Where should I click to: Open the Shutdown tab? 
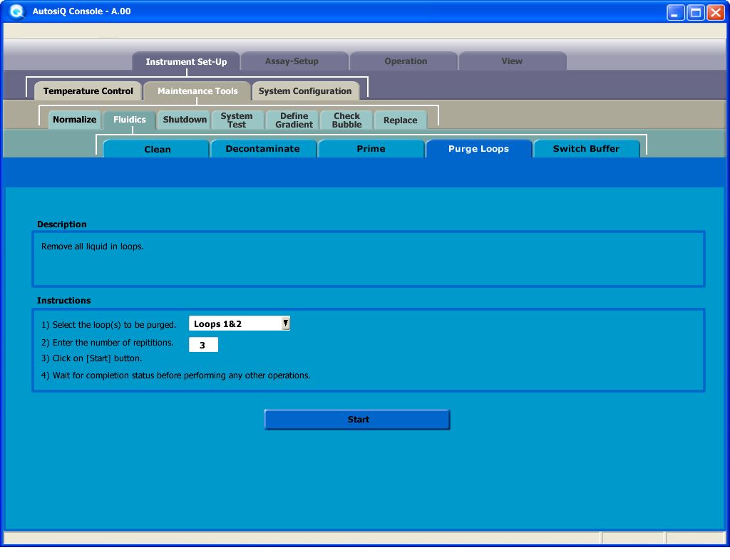point(185,120)
